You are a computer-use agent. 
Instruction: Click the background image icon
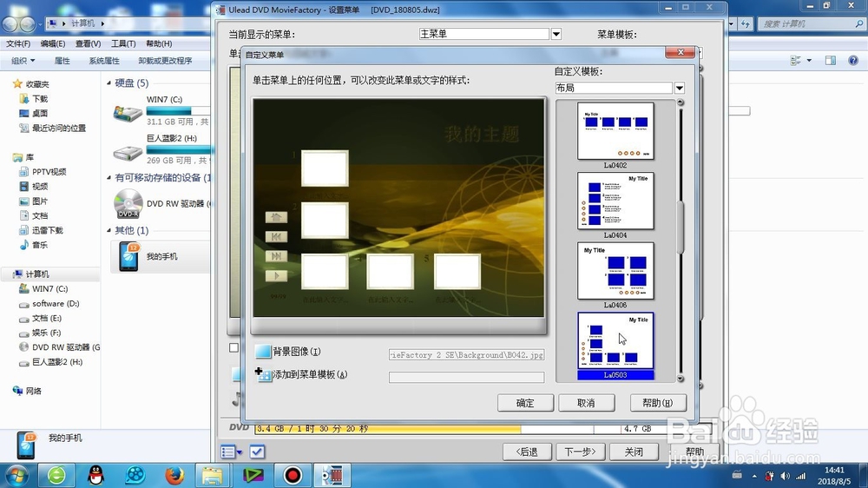263,351
